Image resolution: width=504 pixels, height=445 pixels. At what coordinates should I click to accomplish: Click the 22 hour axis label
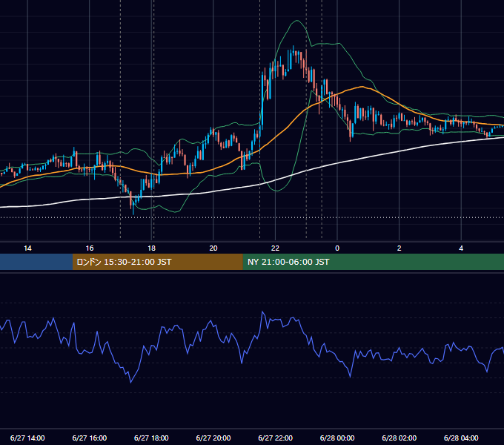pos(275,248)
